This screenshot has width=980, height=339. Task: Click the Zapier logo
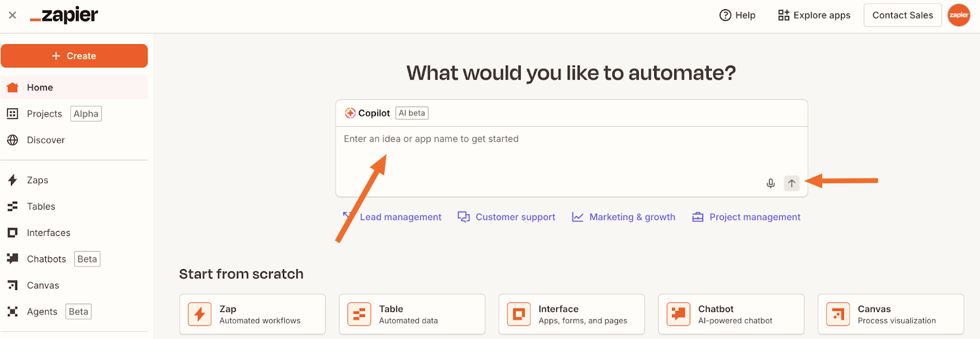(x=64, y=15)
